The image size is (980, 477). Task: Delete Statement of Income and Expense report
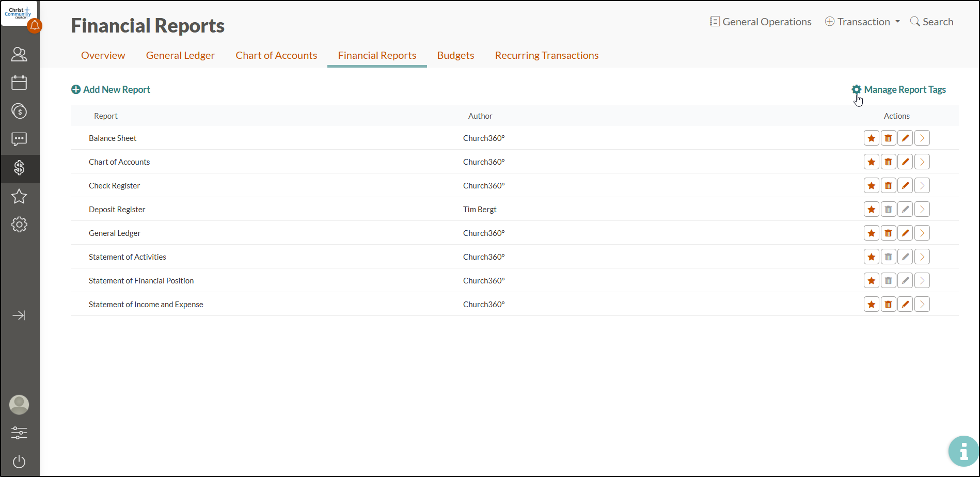click(889, 305)
